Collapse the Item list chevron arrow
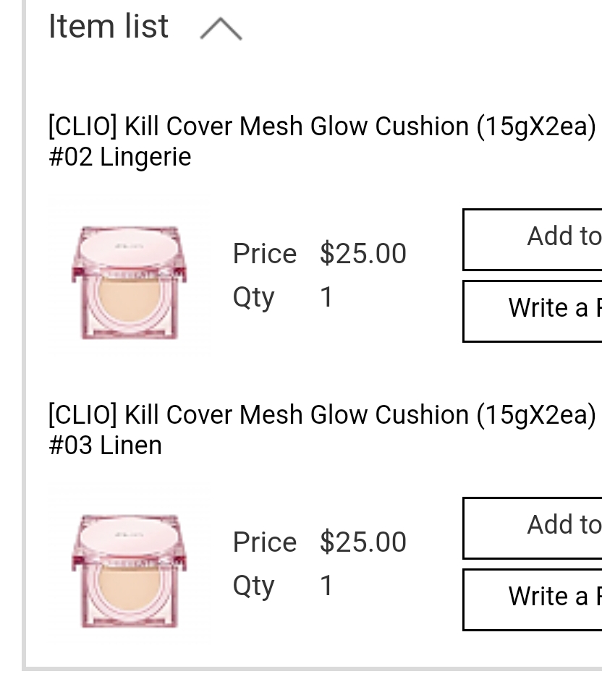 pos(221,29)
